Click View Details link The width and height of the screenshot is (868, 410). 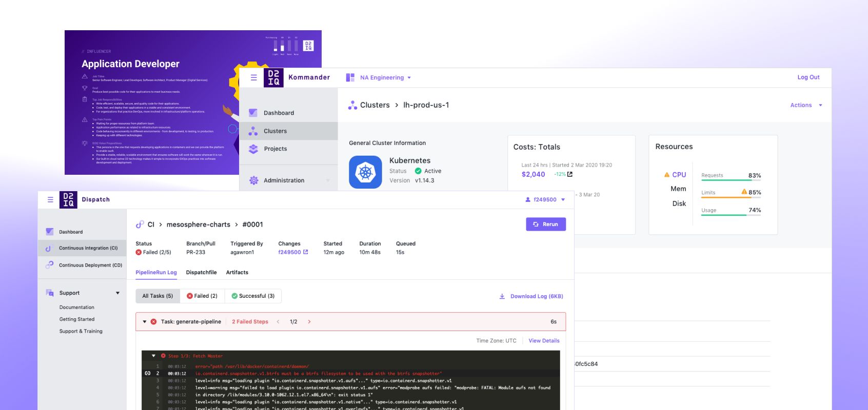point(544,341)
